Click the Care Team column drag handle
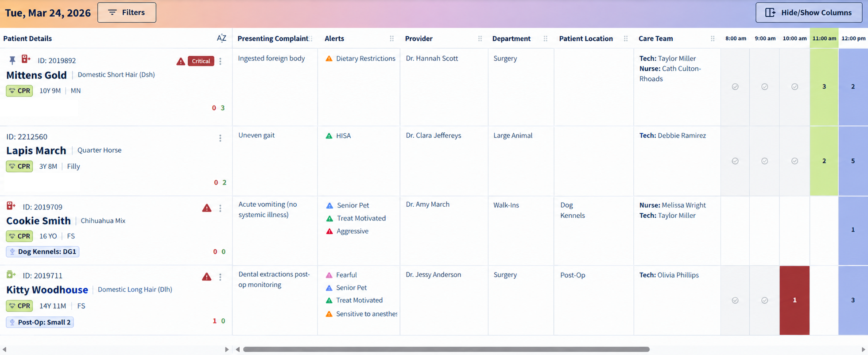 (713, 39)
